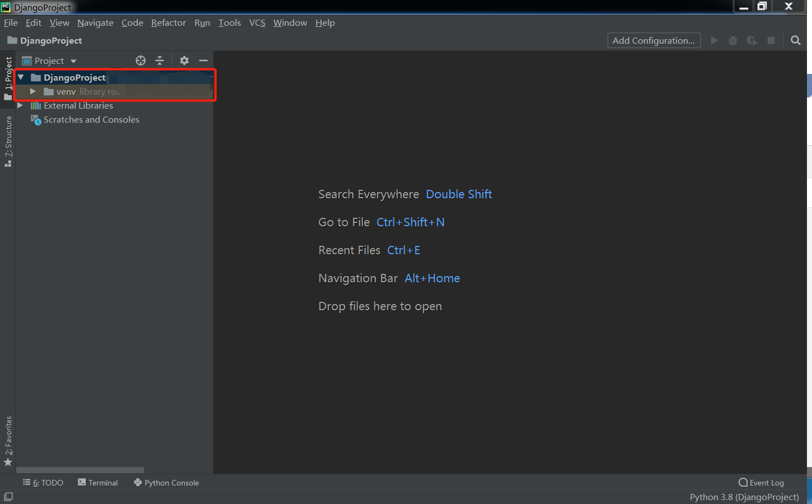Click the DjangoProject folder icon in navigation bar

click(12, 40)
